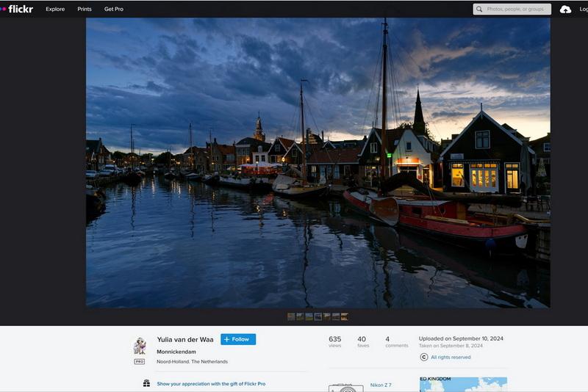Screen dimensions: 588x392
Task: Select the sixth filmstrip thumbnail
Action: point(336,316)
